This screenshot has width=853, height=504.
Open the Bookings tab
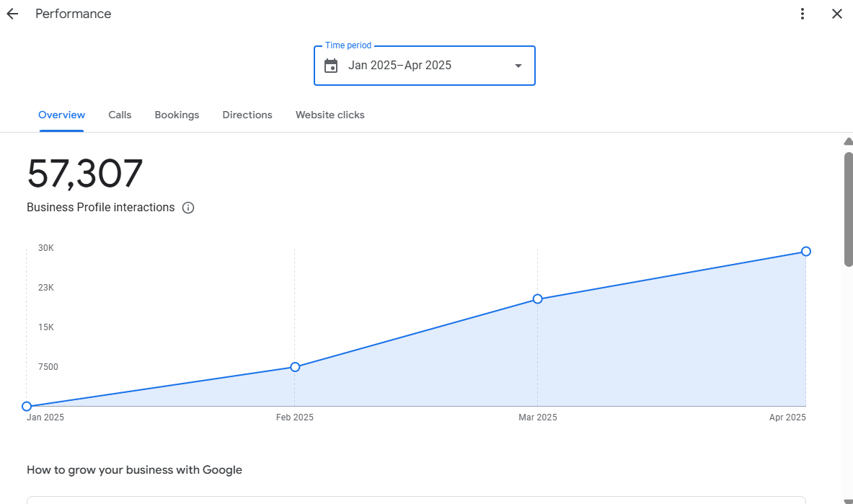(177, 115)
